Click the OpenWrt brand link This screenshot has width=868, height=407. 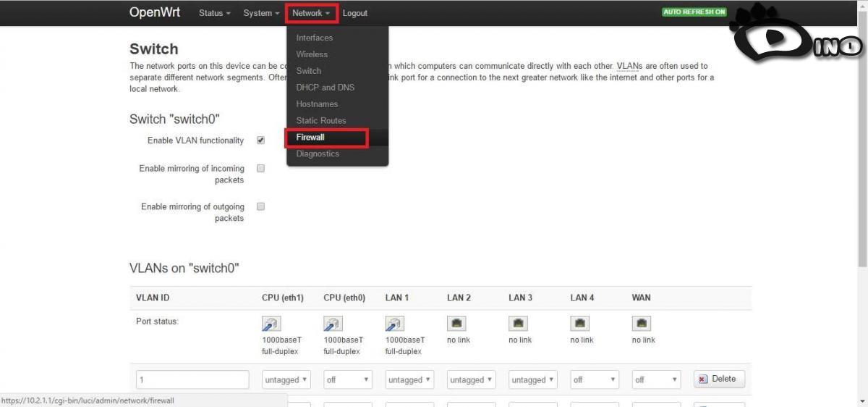tap(155, 12)
